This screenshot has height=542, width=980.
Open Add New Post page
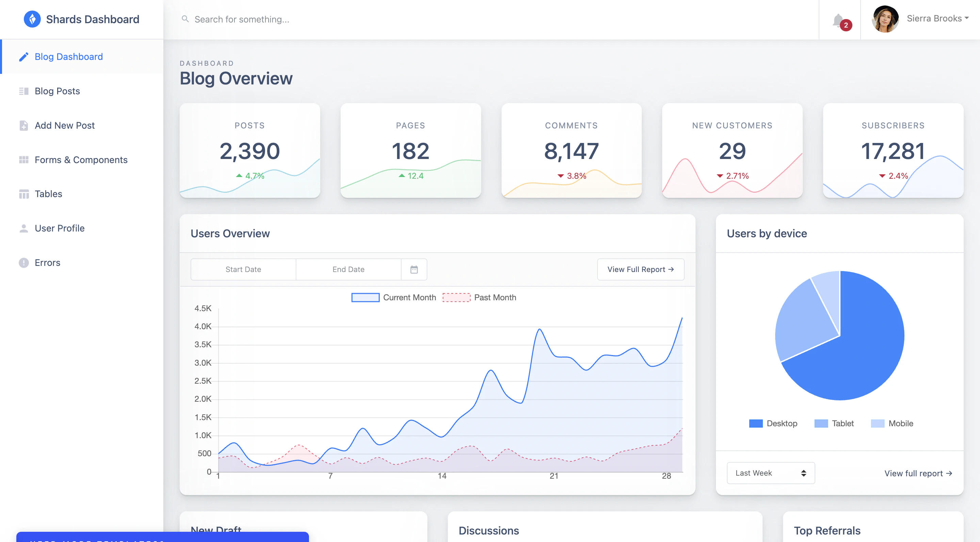click(x=82, y=125)
